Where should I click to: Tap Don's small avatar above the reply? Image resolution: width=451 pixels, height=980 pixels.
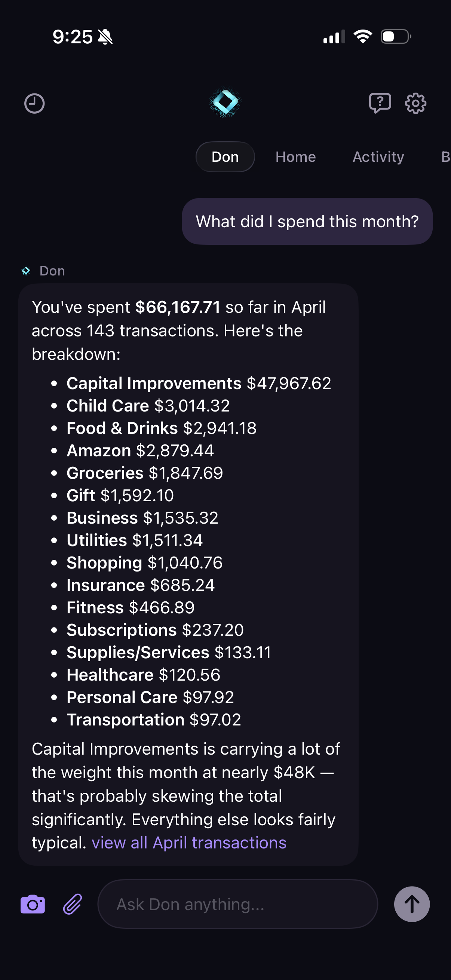coord(26,271)
